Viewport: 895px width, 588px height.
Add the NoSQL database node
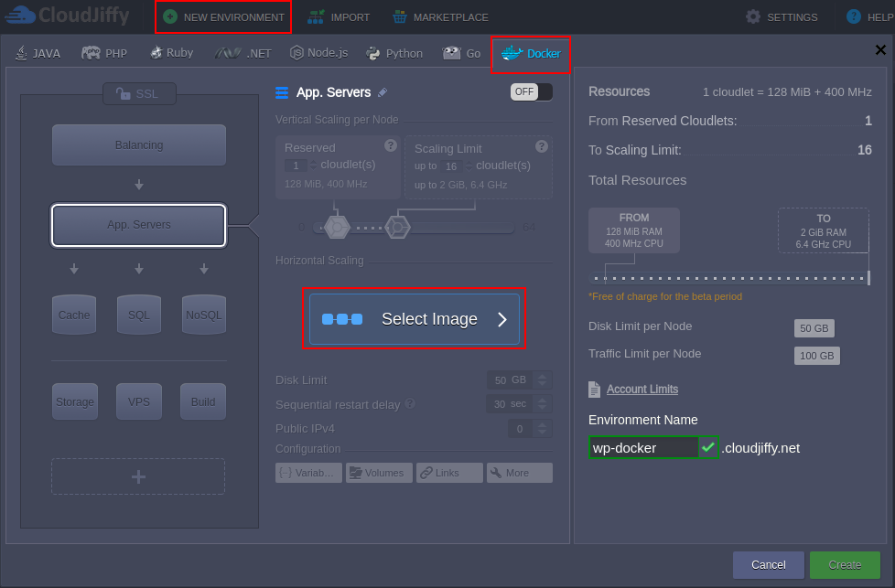[204, 315]
